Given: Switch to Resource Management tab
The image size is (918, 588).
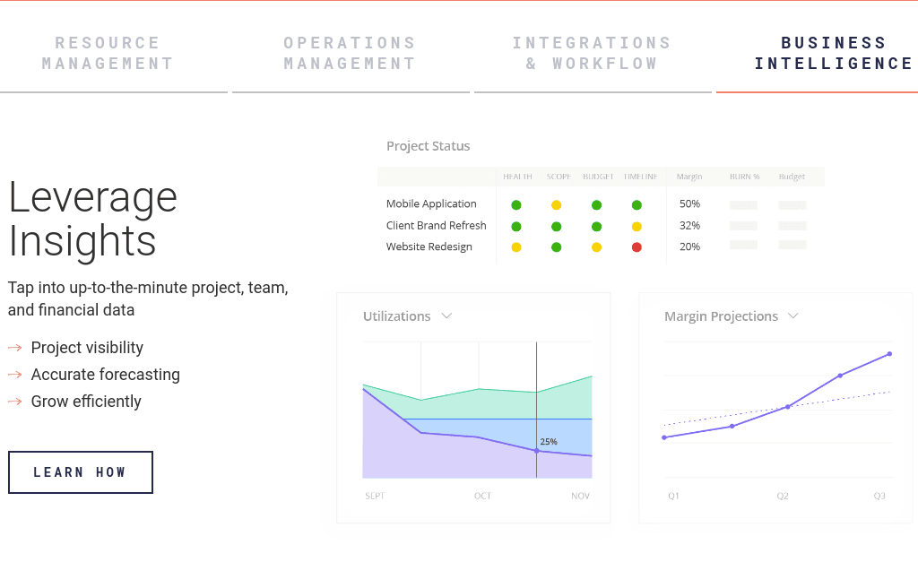Looking at the screenshot, I should click(108, 53).
